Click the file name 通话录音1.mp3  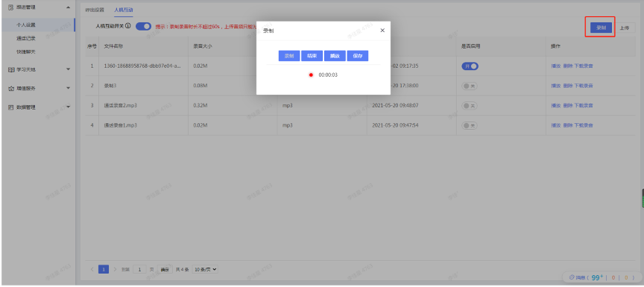pyautogui.click(x=120, y=125)
